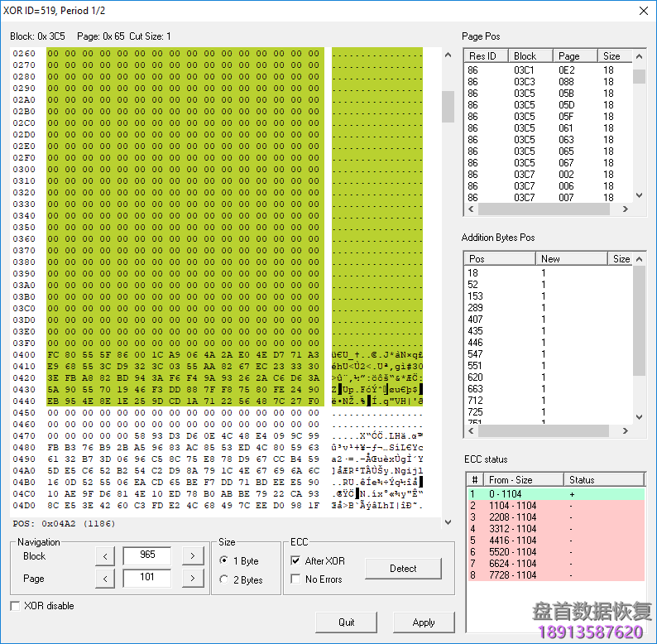This screenshot has width=657, height=644.
Task: Click the Apply button
Action: [x=424, y=622]
